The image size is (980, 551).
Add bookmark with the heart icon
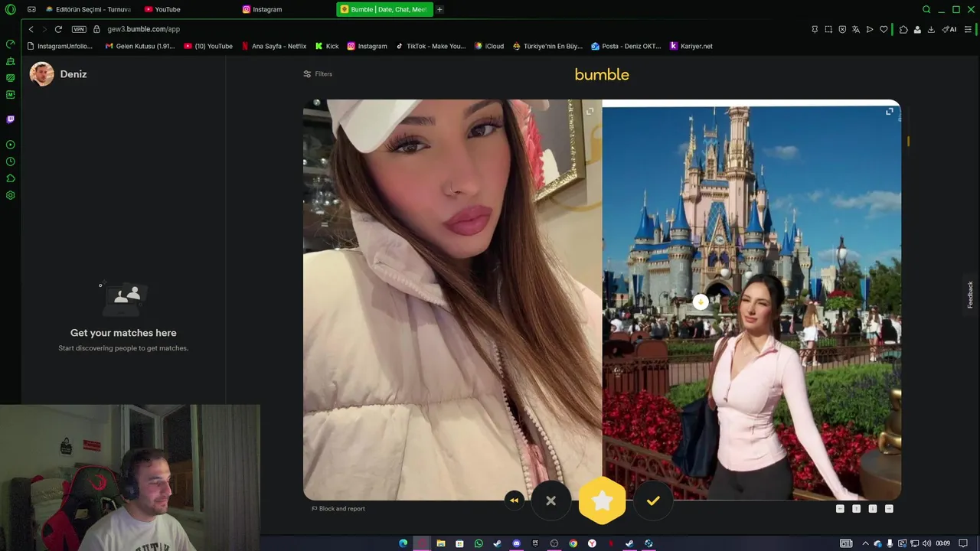pyautogui.click(x=884, y=29)
